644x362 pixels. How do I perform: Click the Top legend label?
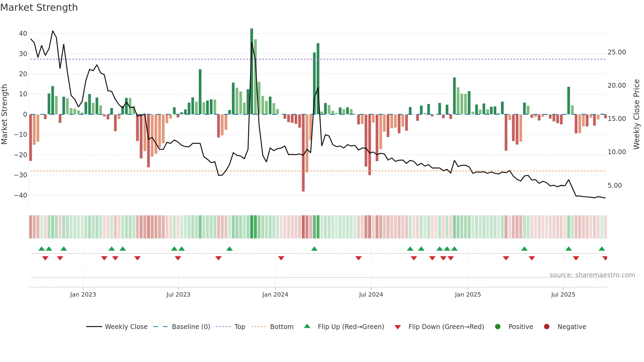[x=240, y=327]
